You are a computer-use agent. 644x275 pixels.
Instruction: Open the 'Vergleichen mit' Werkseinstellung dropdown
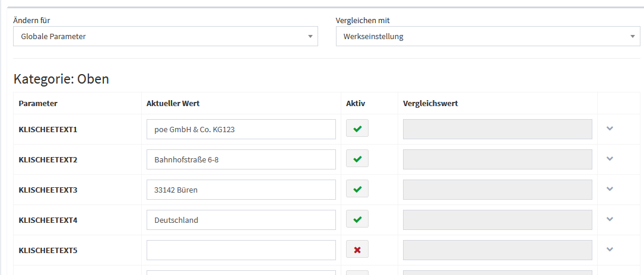[488, 36]
